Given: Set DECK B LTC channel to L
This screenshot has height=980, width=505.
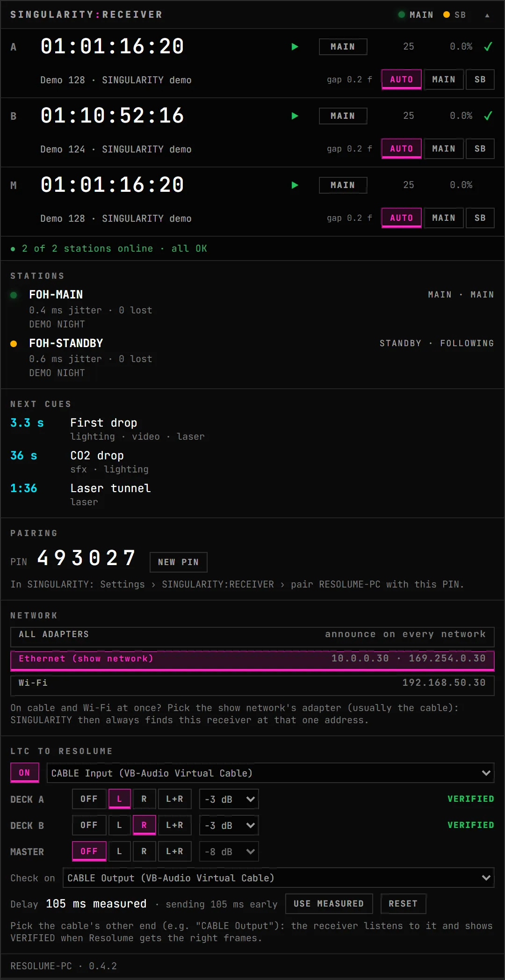Looking at the screenshot, I should click(120, 825).
